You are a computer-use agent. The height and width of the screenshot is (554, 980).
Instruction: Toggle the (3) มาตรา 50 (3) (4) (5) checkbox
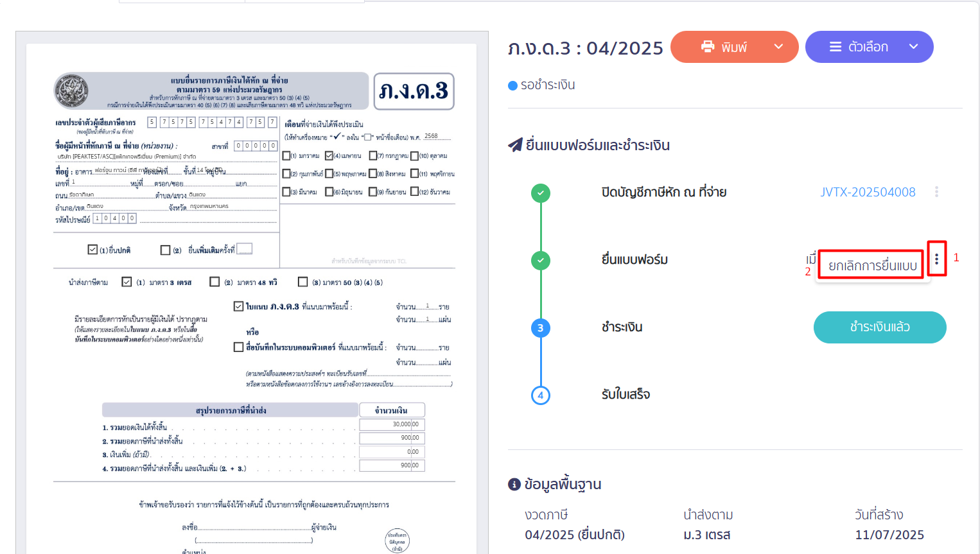[x=302, y=282]
